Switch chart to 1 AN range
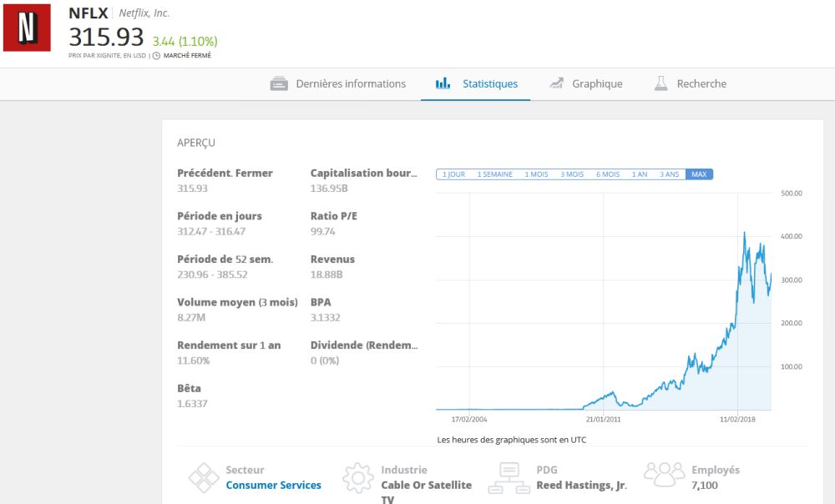Screen dimensions: 835x504 click(640, 174)
